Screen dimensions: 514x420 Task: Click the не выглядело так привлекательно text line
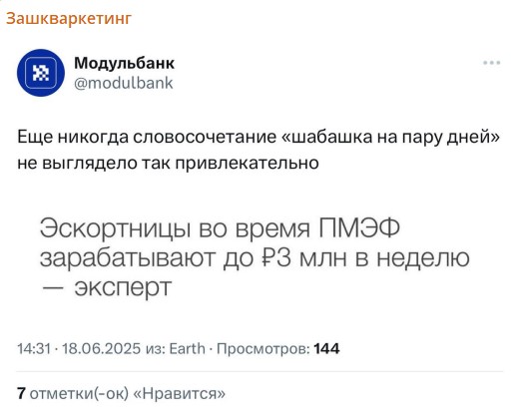(x=168, y=163)
